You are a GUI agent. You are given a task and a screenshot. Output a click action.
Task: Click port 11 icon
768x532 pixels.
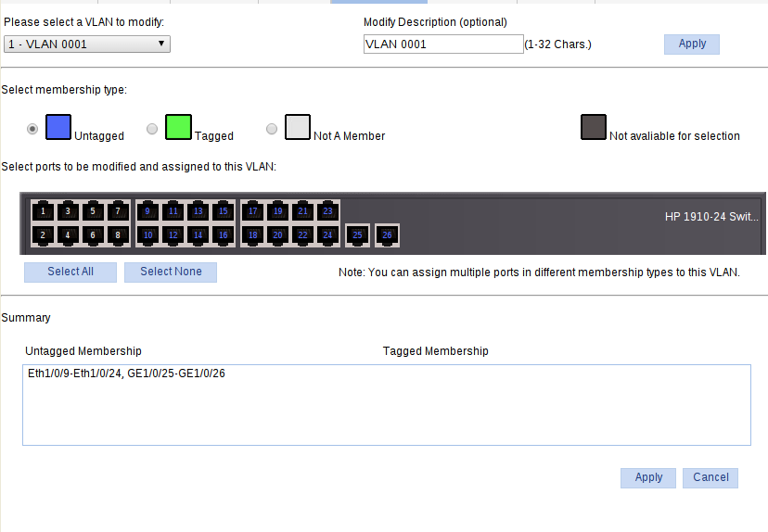(173, 211)
